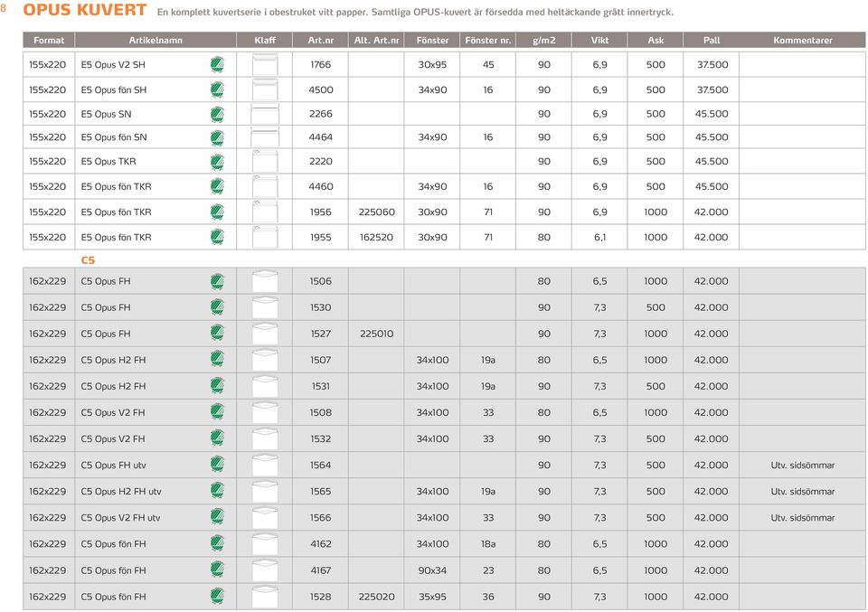Select the Swan ecolabel icon for article 4500
Image resolution: width=868 pixels, height=612 pixels.
(217, 89)
